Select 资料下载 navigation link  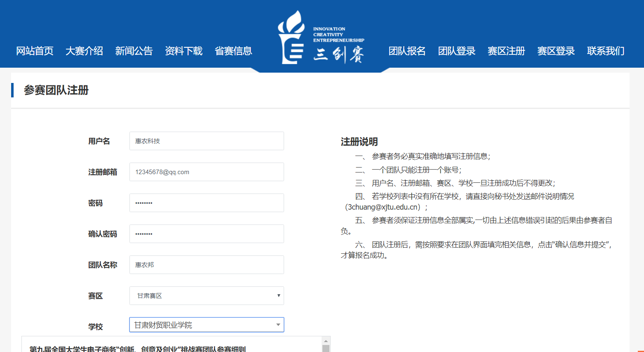tap(183, 51)
